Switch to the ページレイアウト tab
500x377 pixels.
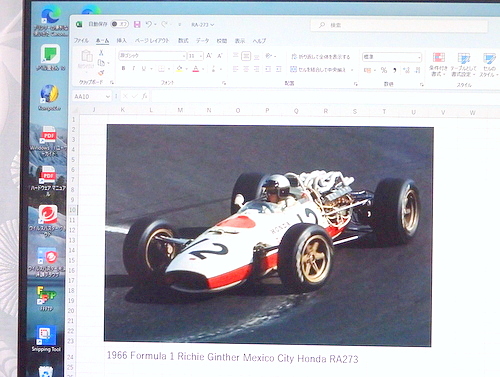click(152, 41)
